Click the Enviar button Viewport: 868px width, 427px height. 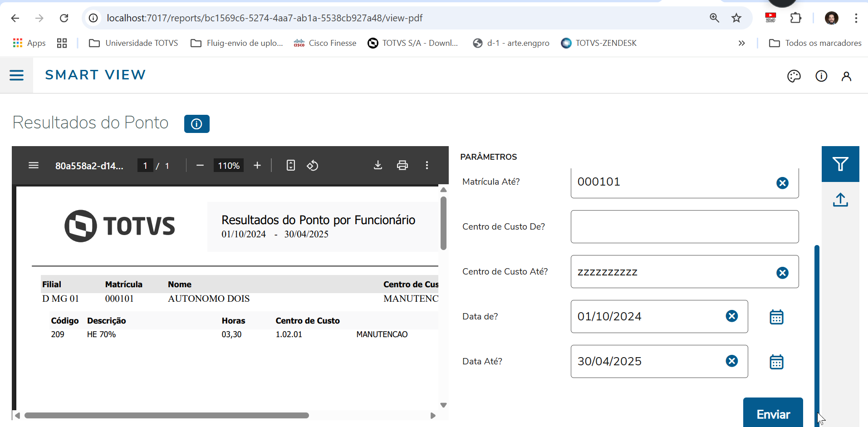point(773,413)
